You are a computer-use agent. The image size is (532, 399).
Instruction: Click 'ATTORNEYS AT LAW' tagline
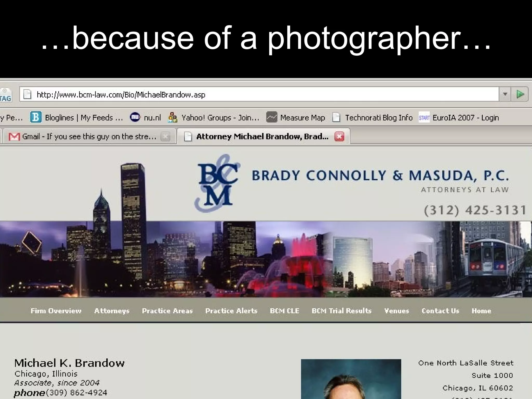click(465, 190)
